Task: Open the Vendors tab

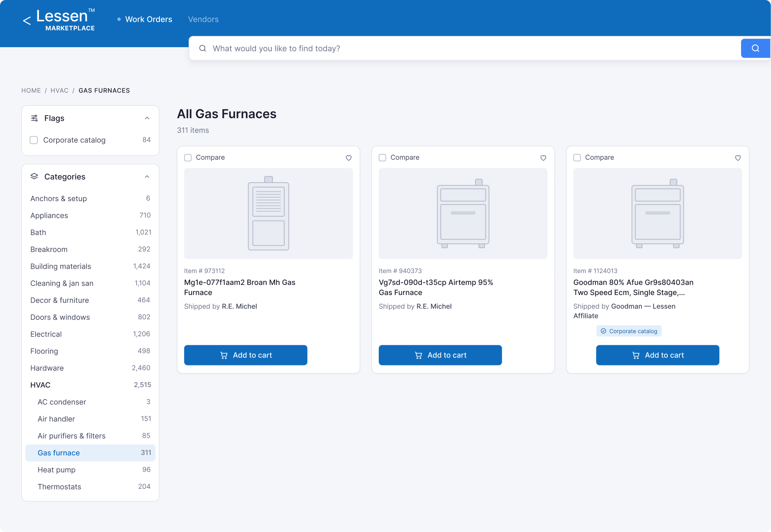Action: pos(203,19)
